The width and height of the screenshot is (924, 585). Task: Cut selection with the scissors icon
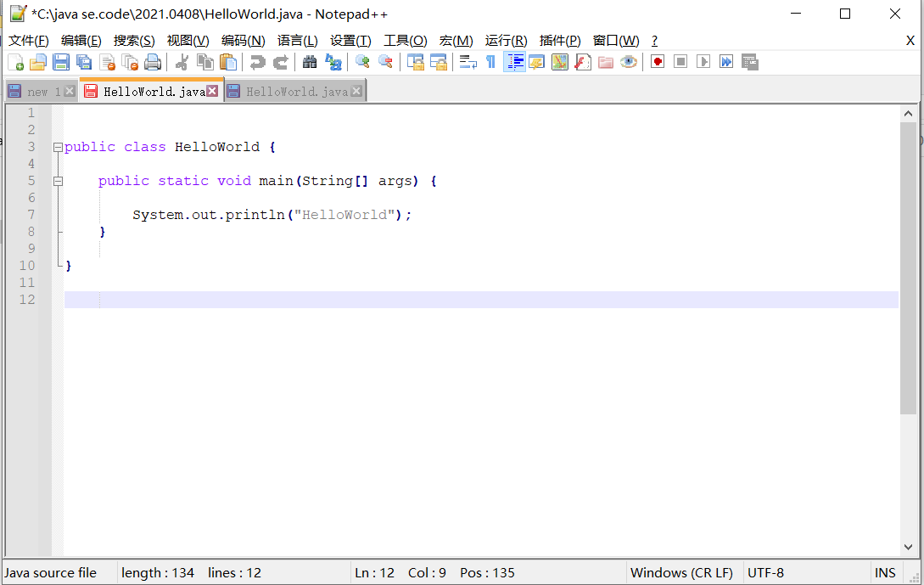[x=182, y=62]
